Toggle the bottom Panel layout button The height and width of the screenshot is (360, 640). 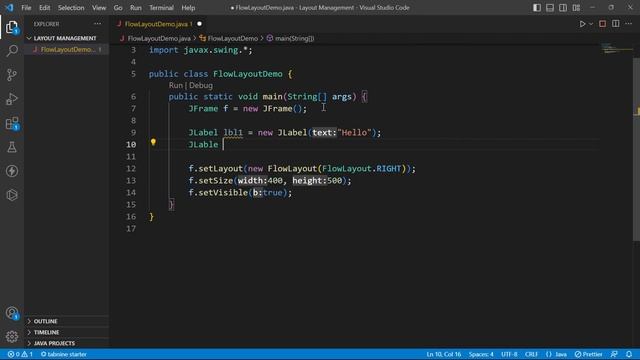pyautogui.click(x=550, y=8)
